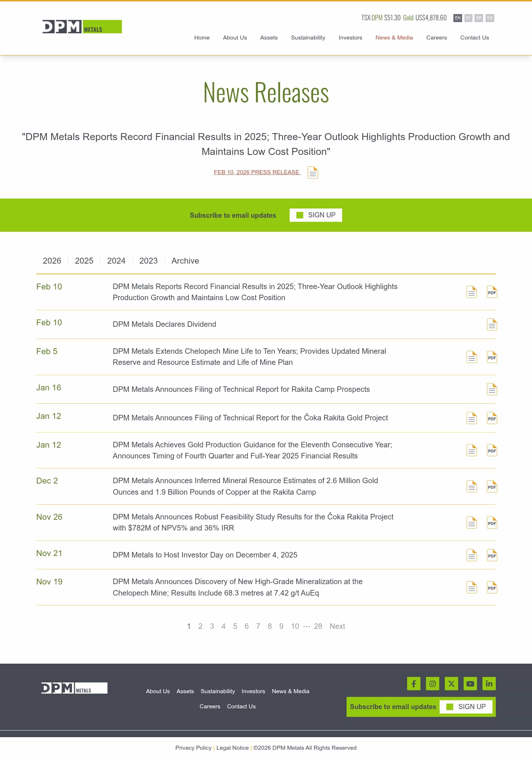Visit DPM Metals Facebook page
Image resolution: width=532 pixels, height=759 pixels.
point(414,684)
